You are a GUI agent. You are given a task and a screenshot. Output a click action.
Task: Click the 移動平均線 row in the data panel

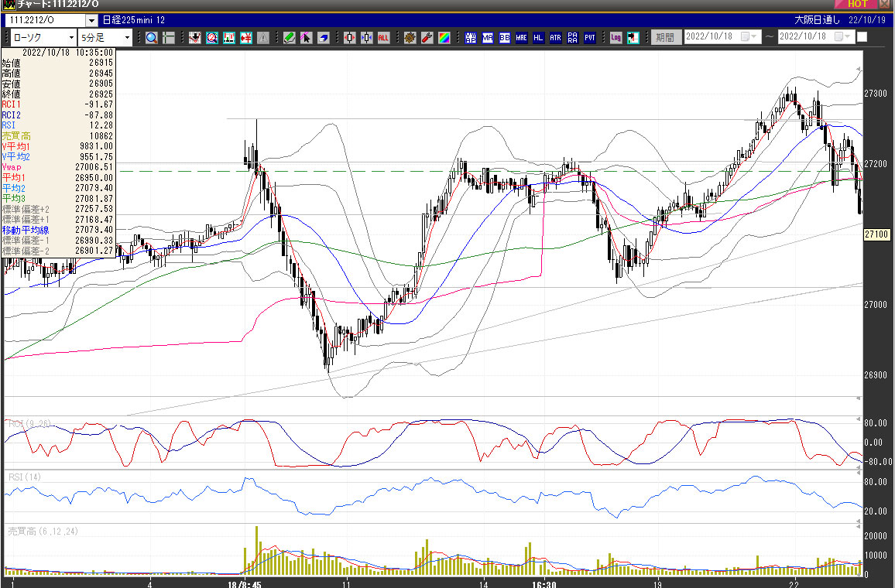[57, 230]
